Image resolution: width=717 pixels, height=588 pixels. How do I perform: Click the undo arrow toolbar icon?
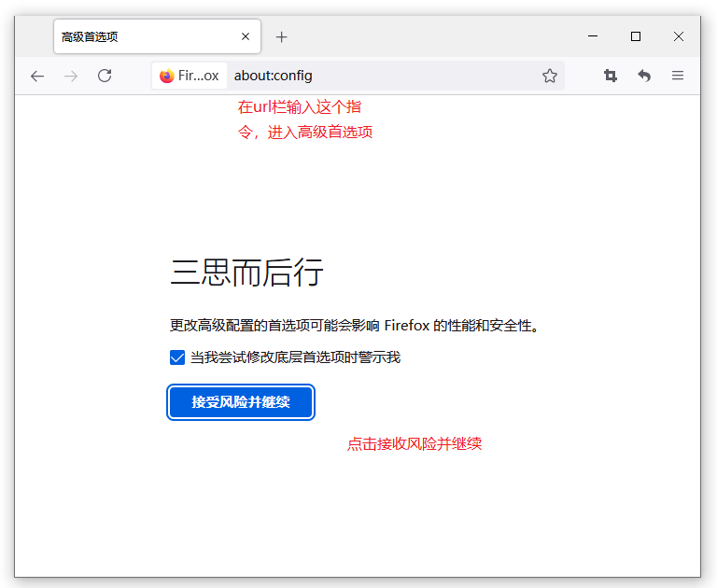[644, 76]
